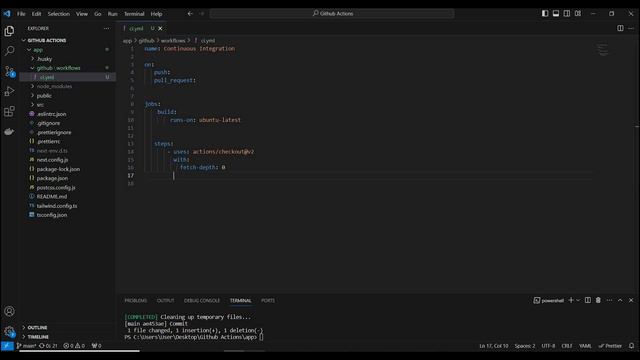
Task: Open errors and warnings count in status bar
Action: [74, 346]
